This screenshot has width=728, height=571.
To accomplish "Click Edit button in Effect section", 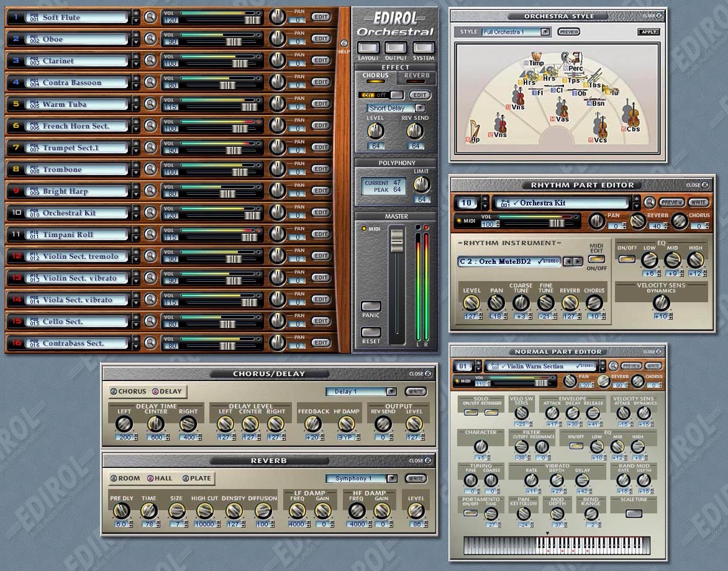I will click(x=420, y=94).
